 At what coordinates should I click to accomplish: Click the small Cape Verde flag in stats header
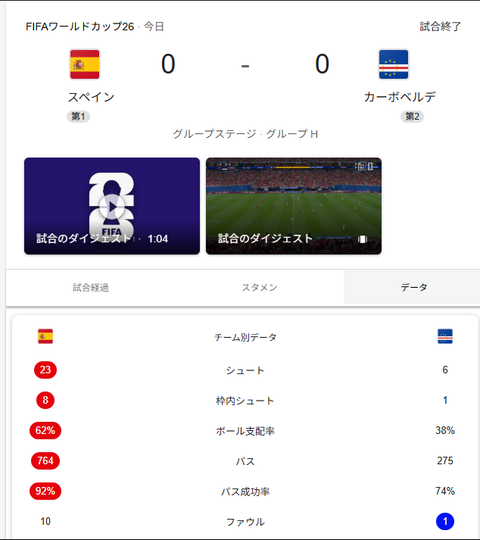445,336
